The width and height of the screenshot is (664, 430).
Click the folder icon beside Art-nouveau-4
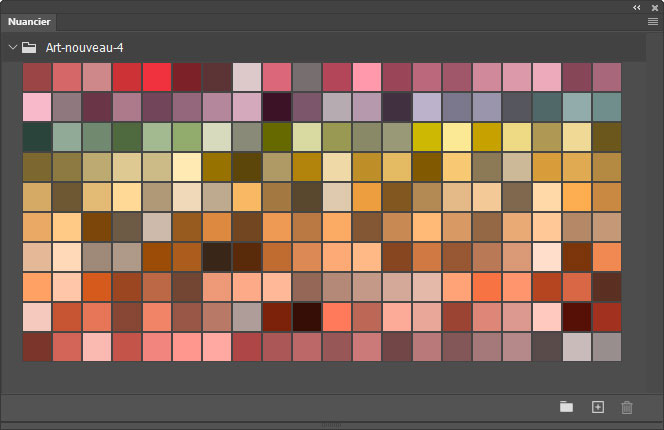(30, 47)
